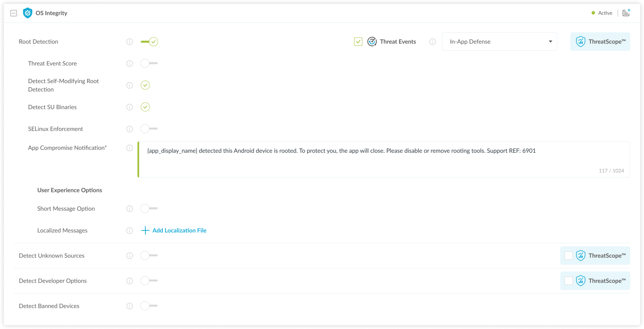Click the OS Integrity shield icon

click(28, 13)
